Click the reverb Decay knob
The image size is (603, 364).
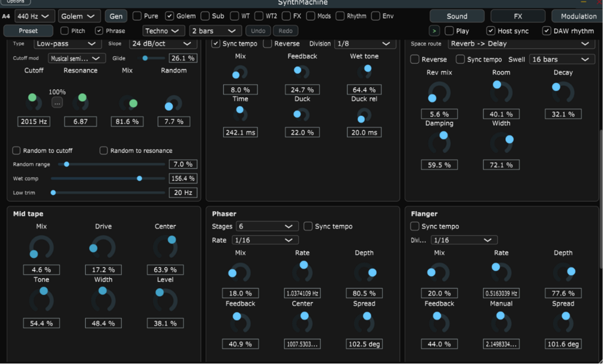[563, 92]
